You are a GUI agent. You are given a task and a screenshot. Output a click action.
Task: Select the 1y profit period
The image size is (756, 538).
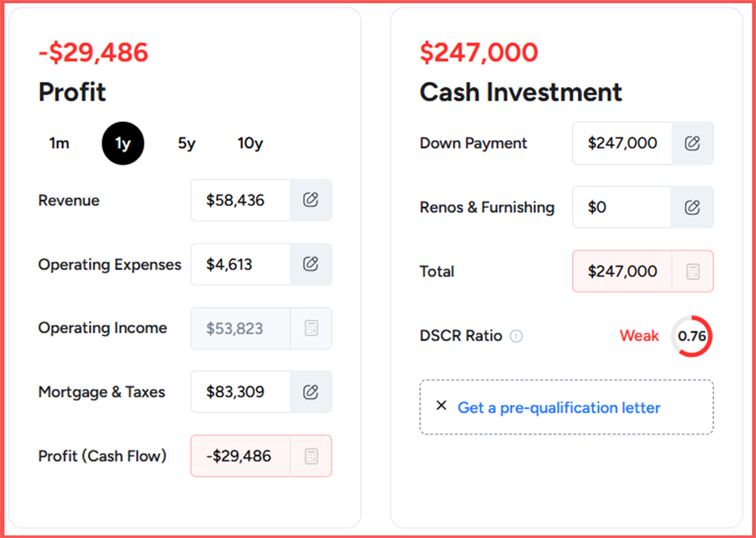coord(123,143)
